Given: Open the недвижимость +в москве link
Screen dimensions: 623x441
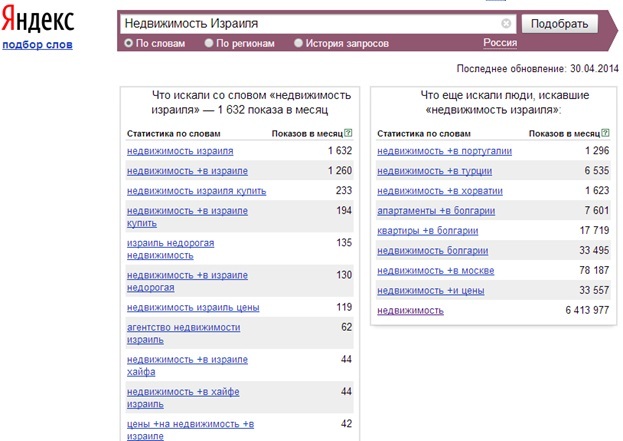Looking at the screenshot, I should [x=435, y=271].
